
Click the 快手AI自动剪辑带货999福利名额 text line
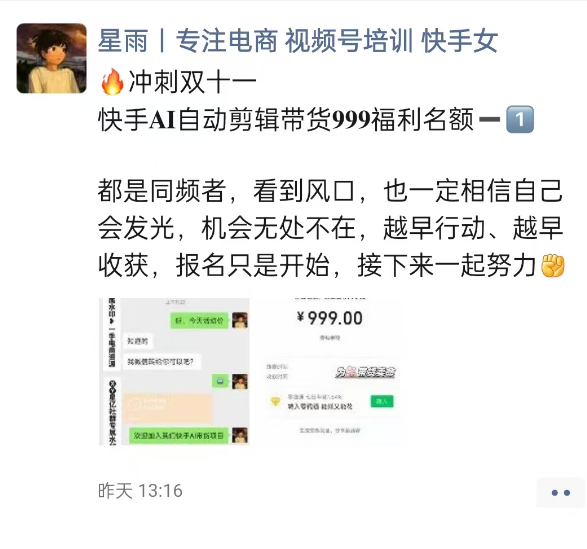[x=286, y=120]
